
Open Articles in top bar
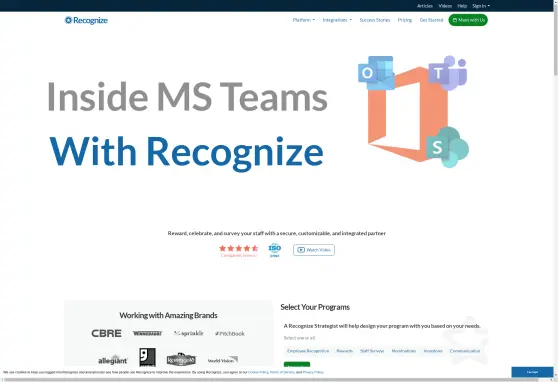[425, 6]
